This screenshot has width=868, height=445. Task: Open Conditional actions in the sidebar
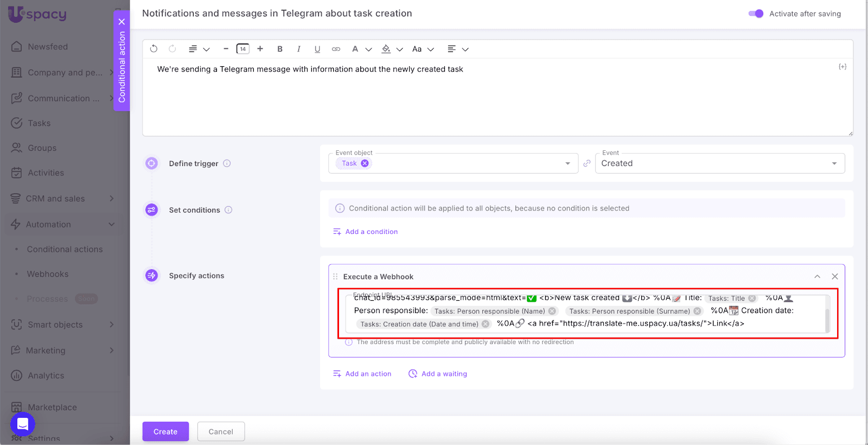(x=65, y=249)
